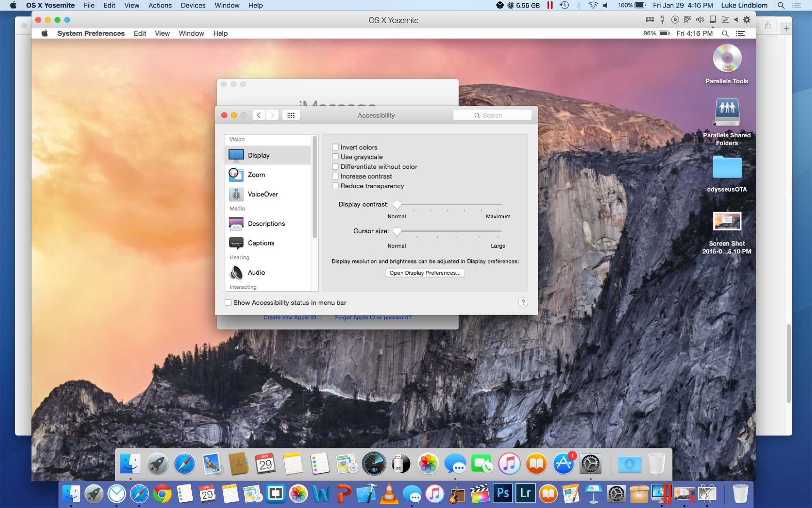Open the Luke Lindblom user menu
The image size is (812, 508).
tap(744, 5)
